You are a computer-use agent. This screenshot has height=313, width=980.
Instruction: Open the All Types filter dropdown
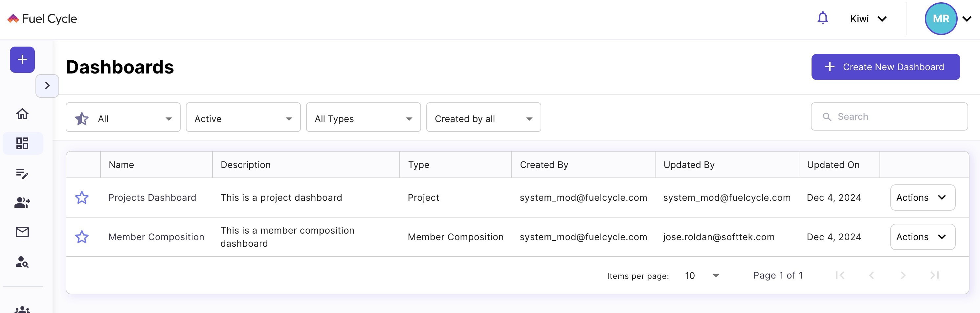coord(363,117)
